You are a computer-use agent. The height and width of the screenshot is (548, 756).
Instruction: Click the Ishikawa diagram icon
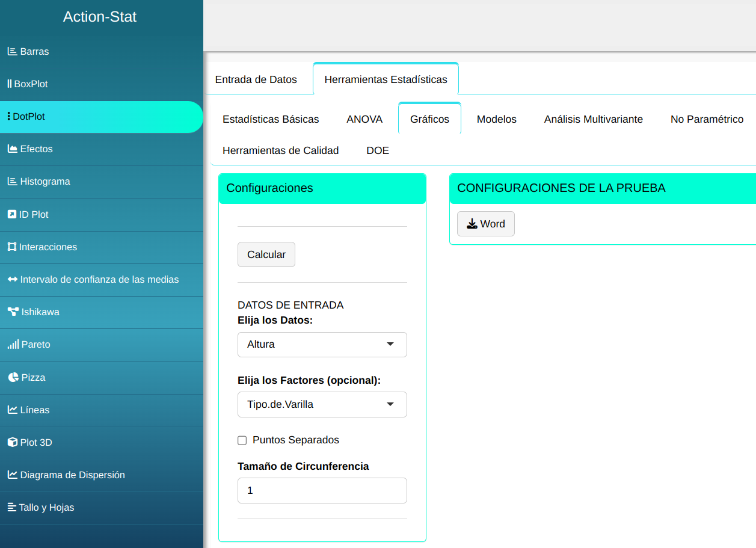[13, 312]
